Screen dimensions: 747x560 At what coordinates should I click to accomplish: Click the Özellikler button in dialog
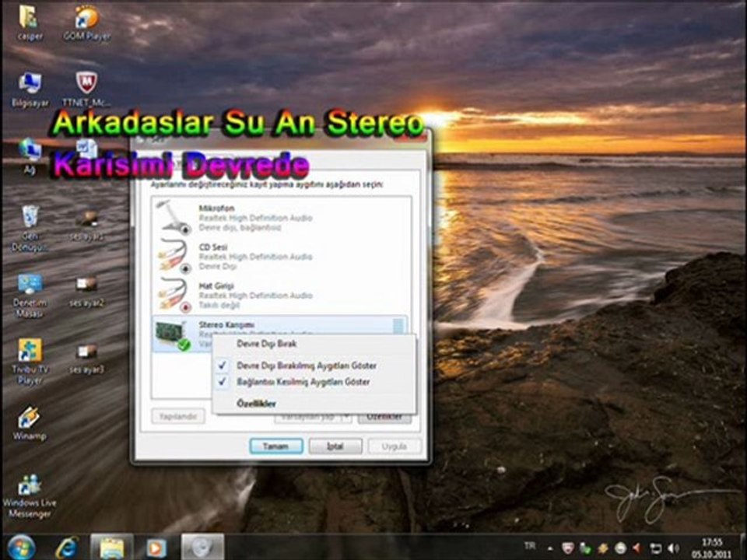pyautogui.click(x=385, y=417)
